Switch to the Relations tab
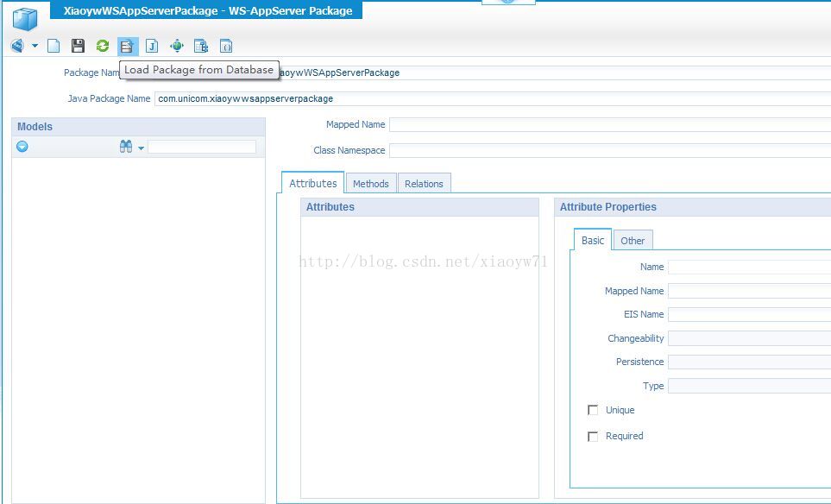This screenshot has height=504, width=831. [x=424, y=183]
